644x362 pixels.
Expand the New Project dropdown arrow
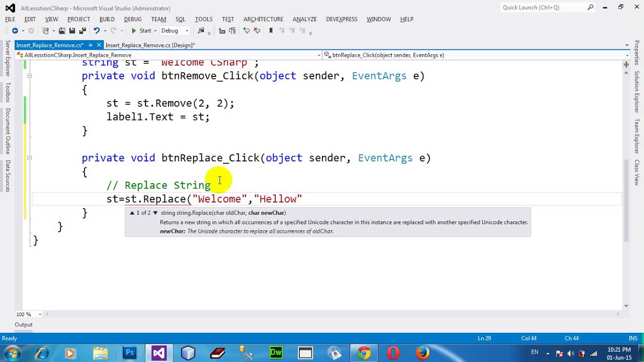pyautogui.click(x=53, y=31)
